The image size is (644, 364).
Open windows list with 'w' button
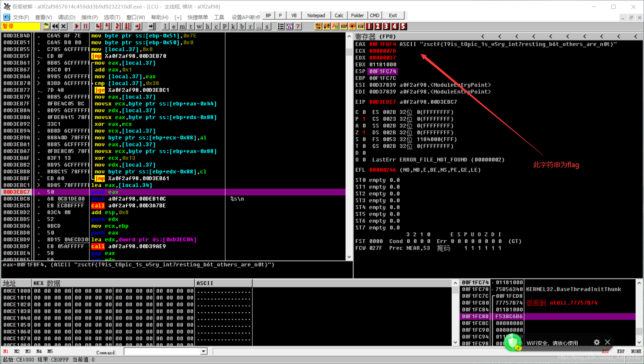(199, 26)
